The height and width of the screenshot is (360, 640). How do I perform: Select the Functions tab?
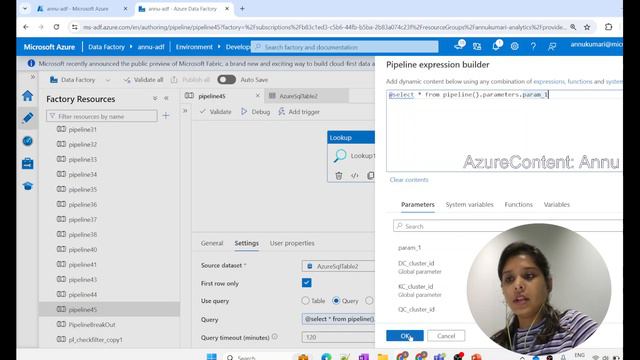point(518,204)
